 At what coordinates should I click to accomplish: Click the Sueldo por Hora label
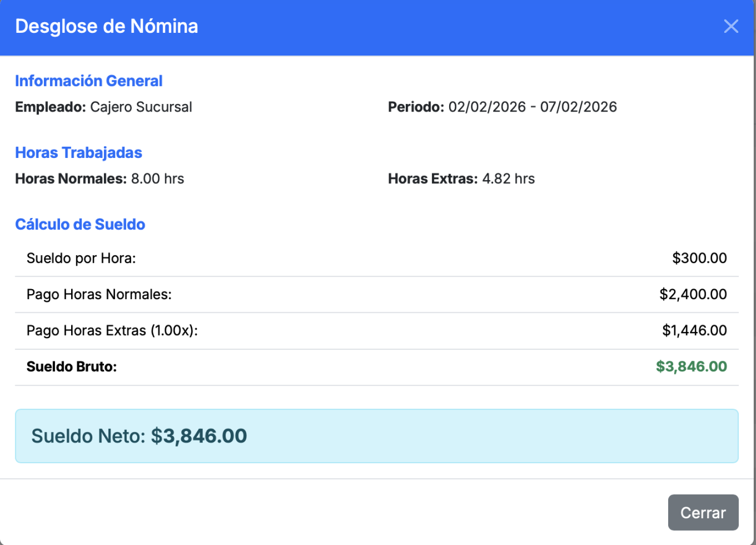coord(81,258)
